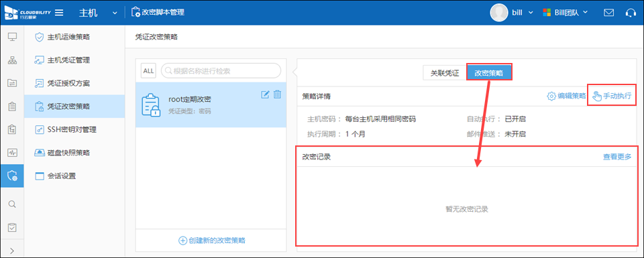Expand the 主机 dropdown arrow
The height and width of the screenshot is (258, 644).
tap(115, 13)
